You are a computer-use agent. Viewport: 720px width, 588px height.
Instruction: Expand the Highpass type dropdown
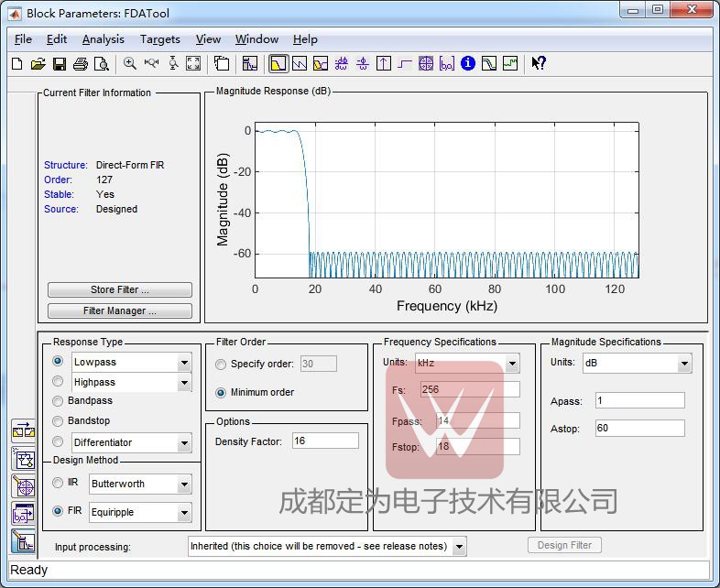(184, 382)
